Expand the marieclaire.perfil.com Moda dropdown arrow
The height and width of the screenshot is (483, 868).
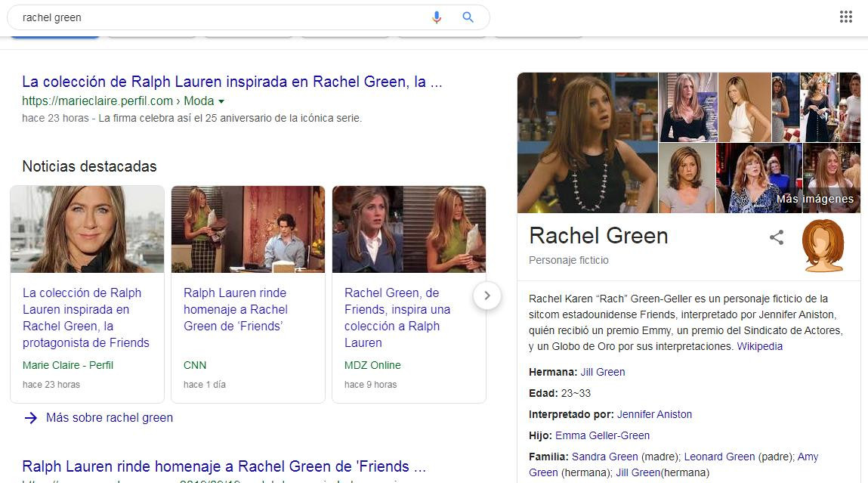coord(221,101)
